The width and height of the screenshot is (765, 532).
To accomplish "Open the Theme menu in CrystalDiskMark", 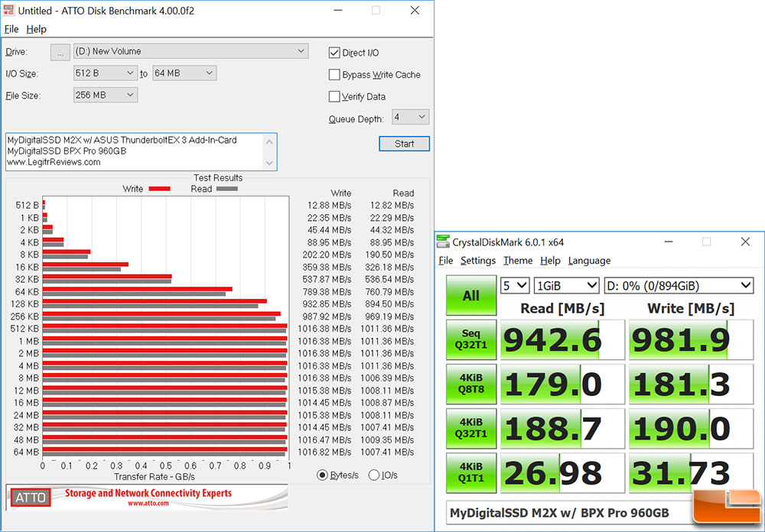I will [x=518, y=261].
